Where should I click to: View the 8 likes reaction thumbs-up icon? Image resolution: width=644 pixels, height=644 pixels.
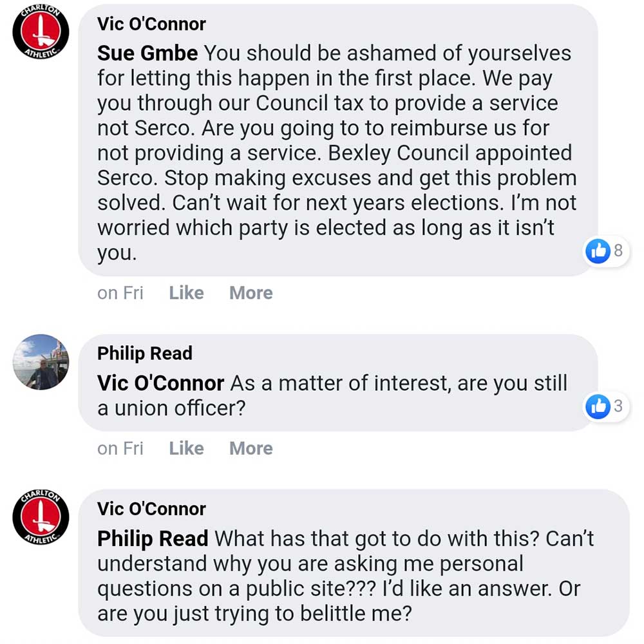point(598,251)
